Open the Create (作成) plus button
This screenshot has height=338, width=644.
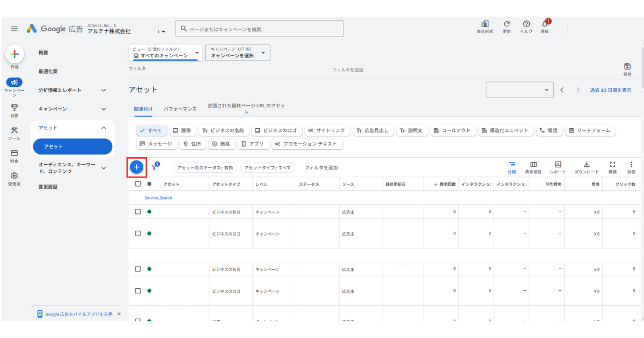14,54
